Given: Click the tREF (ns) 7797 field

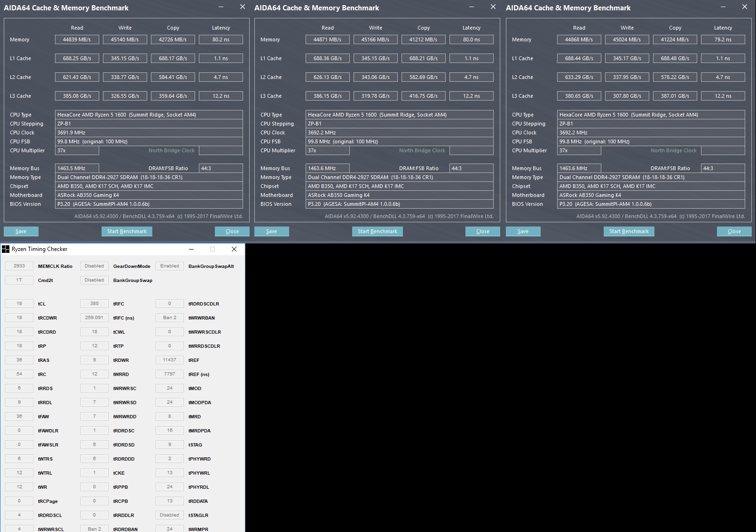Looking at the screenshot, I should 170,374.
